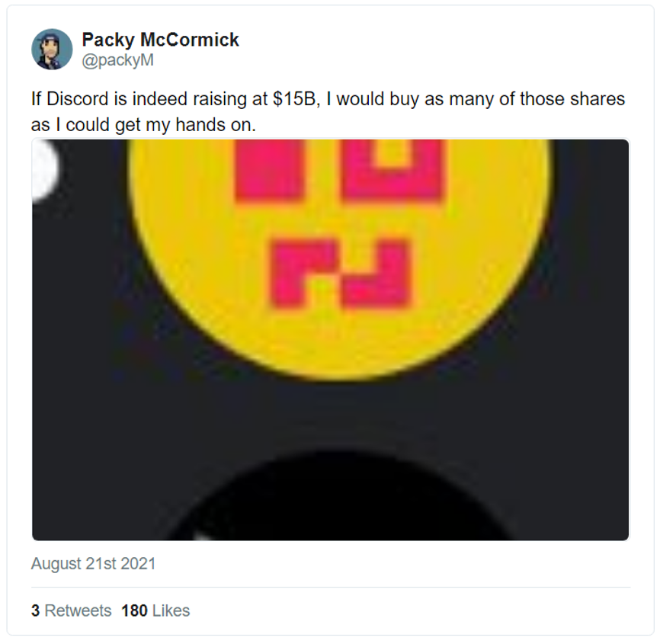Click the phrase hands on. ending the tweet
This screenshot has width=660, height=644.
click(216, 125)
